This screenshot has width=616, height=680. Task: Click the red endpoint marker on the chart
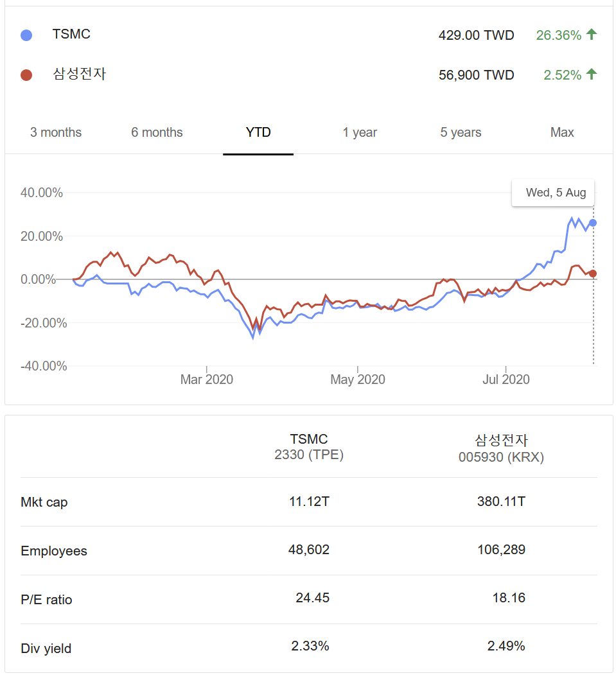(x=593, y=274)
